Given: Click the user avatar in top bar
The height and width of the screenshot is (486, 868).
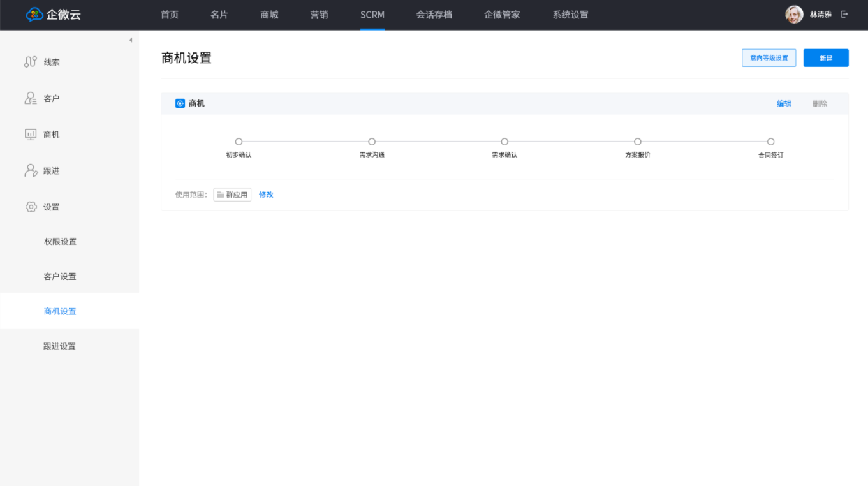Looking at the screenshot, I should (794, 15).
